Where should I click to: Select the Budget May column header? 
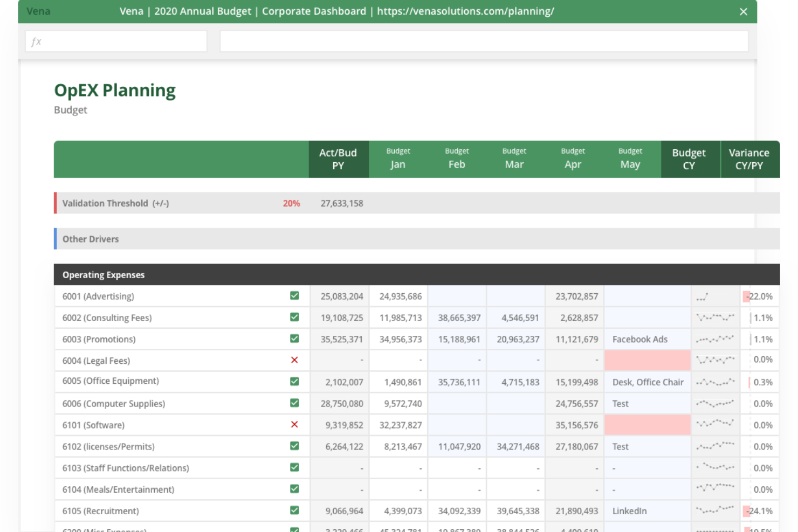630,159
